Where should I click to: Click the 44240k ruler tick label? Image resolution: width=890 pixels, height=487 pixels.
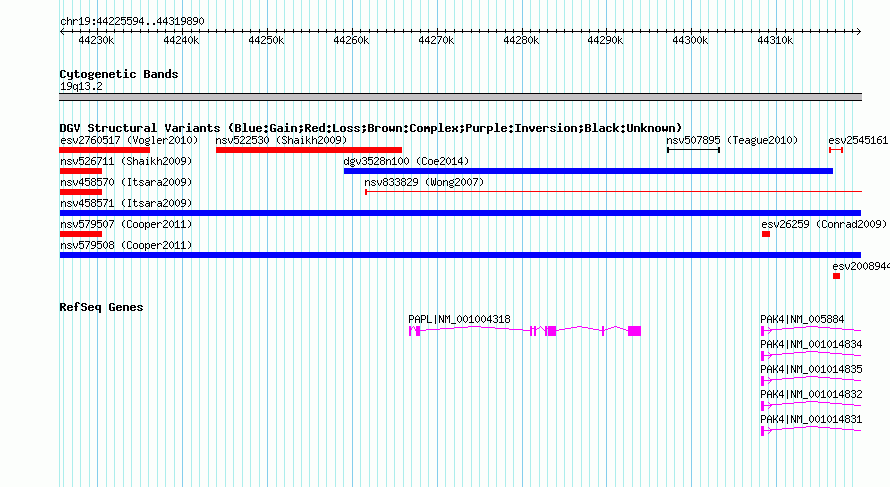(x=181, y=40)
